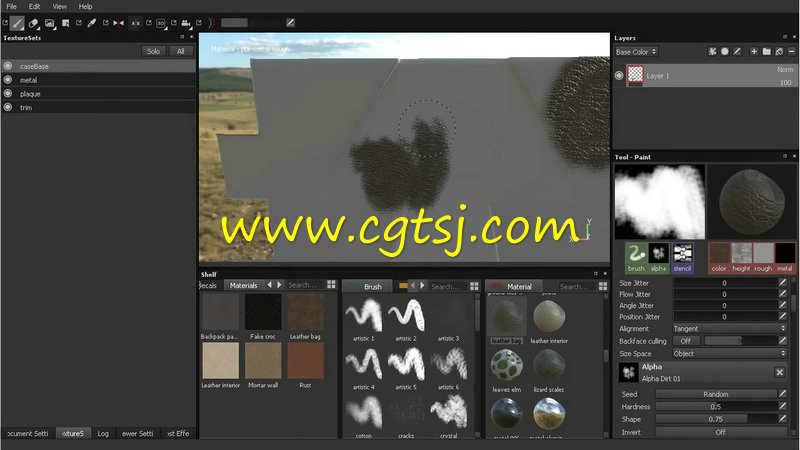Viewport: 800px width, 450px height.
Task: Add a mask using the circle icon
Action: pyautogui.click(x=724, y=52)
